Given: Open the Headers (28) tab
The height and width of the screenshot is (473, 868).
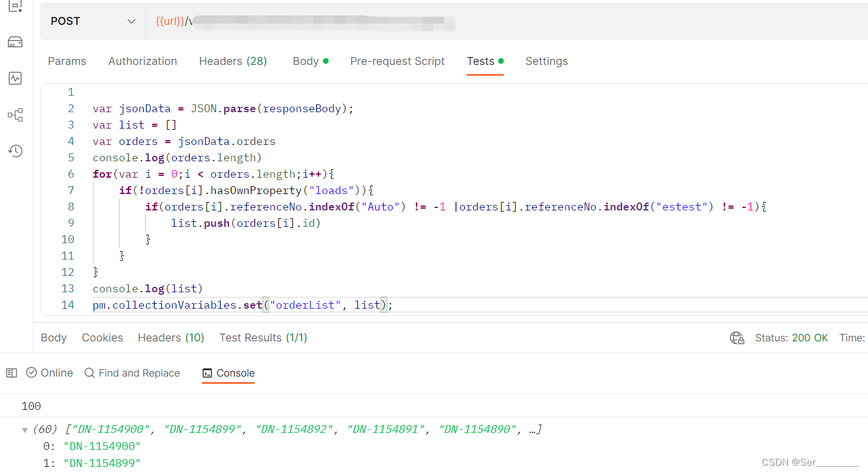Looking at the screenshot, I should coord(233,61).
